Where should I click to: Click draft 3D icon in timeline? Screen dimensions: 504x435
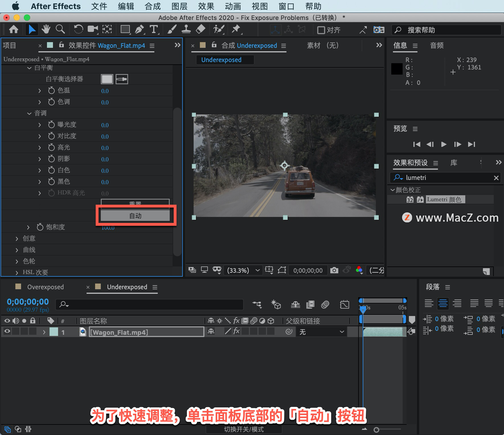tap(276, 305)
